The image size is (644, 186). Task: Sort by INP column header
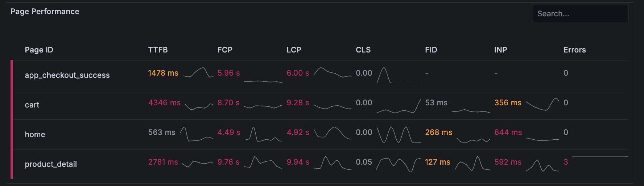[500, 50]
